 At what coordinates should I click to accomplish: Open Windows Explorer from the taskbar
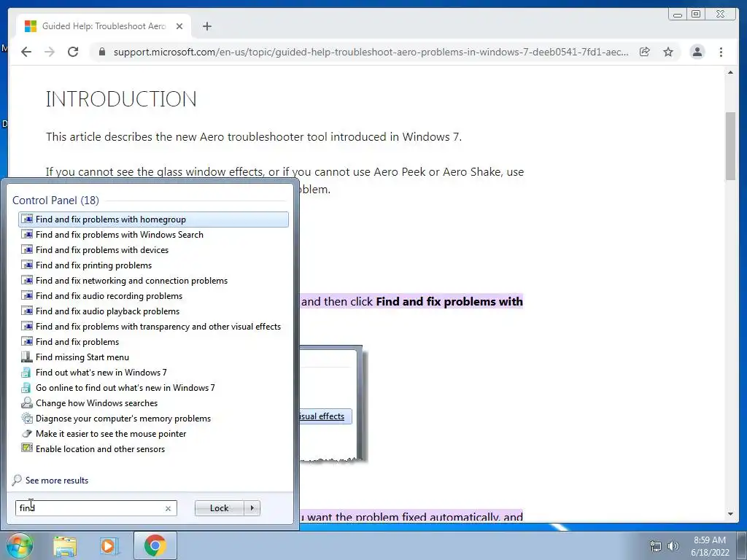coord(65,545)
